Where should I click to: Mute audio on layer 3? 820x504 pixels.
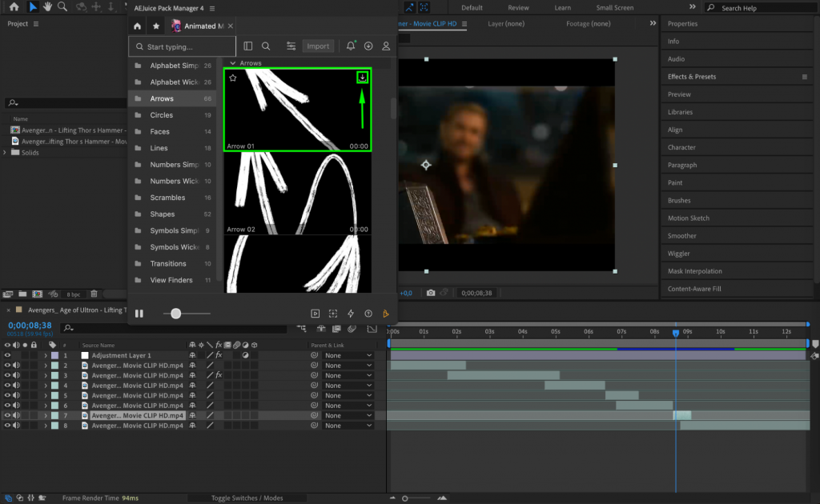tap(16, 375)
